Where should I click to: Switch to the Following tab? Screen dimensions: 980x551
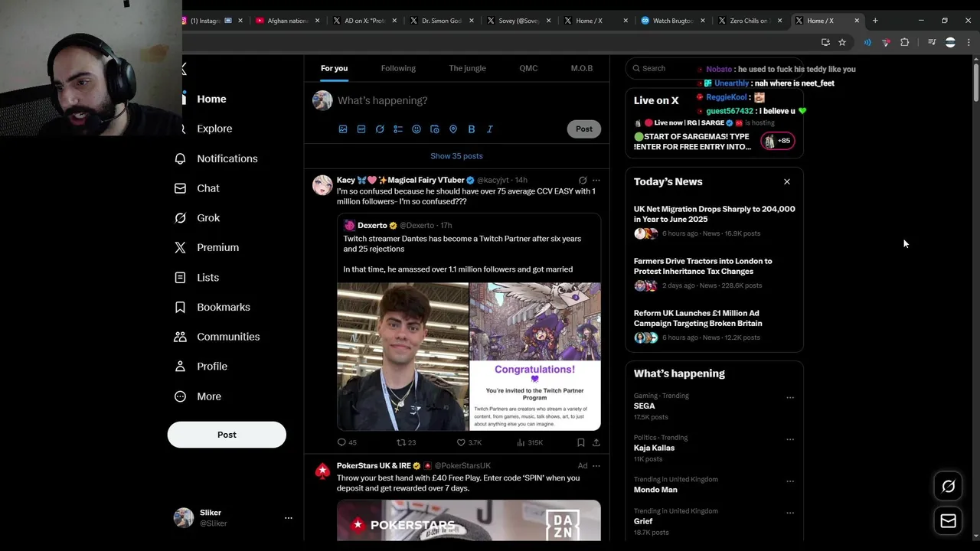pyautogui.click(x=398, y=68)
